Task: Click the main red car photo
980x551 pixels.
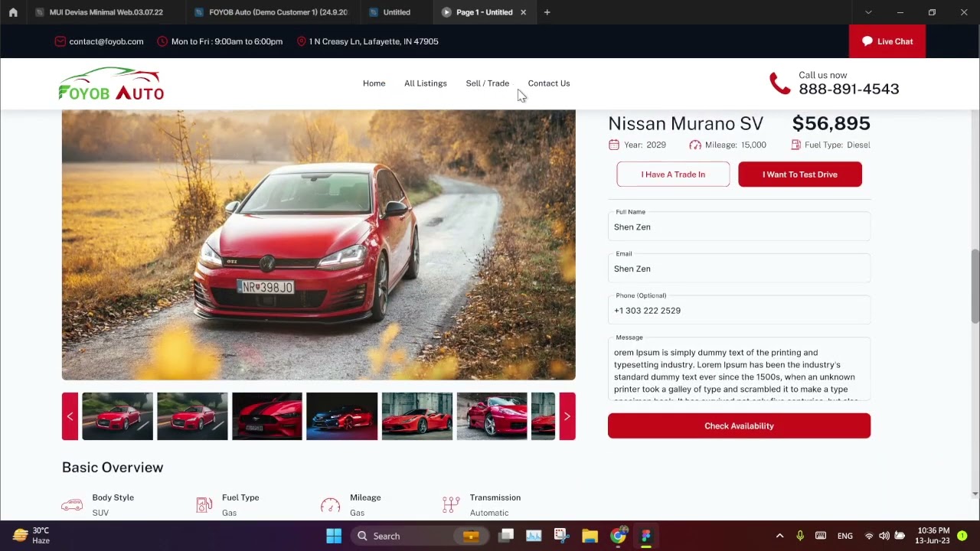Action: coord(318,245)
